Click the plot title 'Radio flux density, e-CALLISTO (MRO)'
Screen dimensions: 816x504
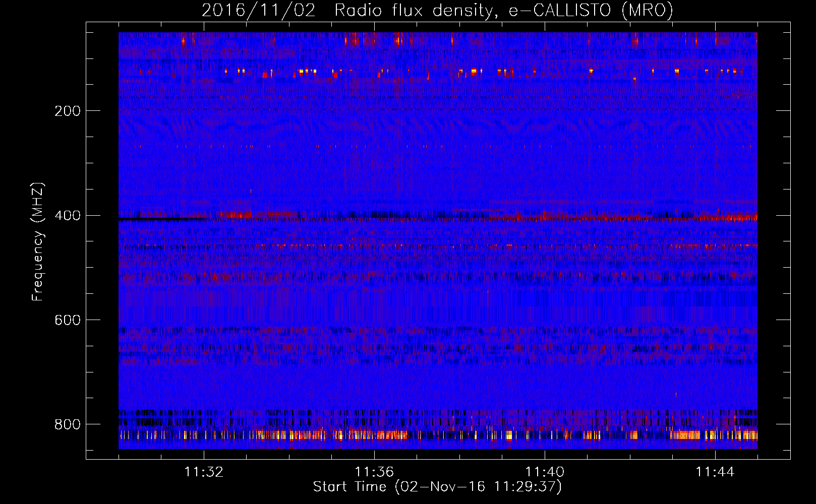coord(504,10)
